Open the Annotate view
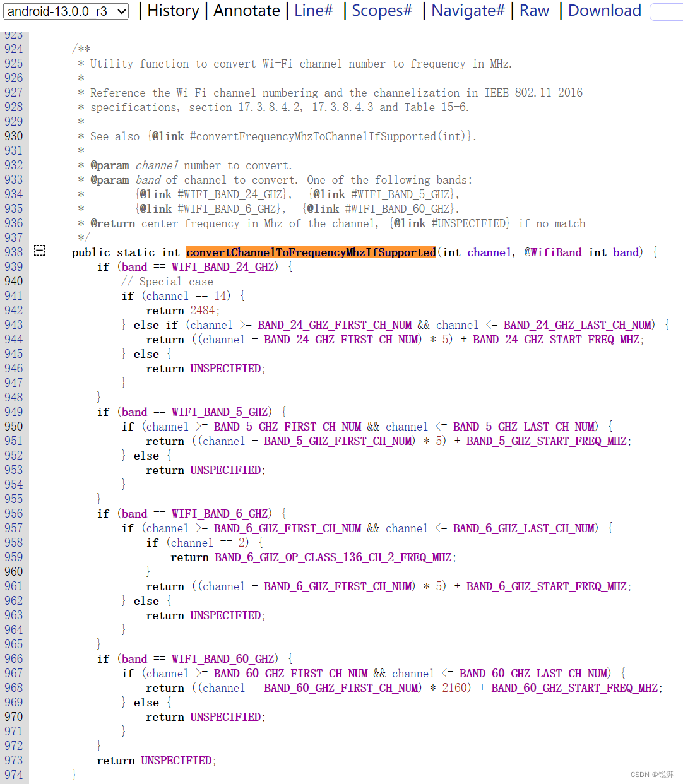Image resolution: width=683 pixels, height=784 pixels. pyautogui.click(x=247, y=11)
